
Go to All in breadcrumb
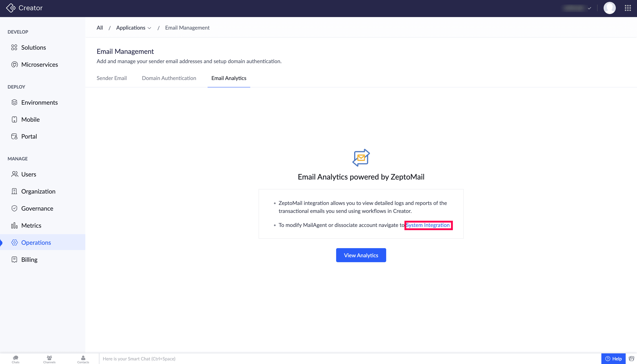(x=100, y=28)
